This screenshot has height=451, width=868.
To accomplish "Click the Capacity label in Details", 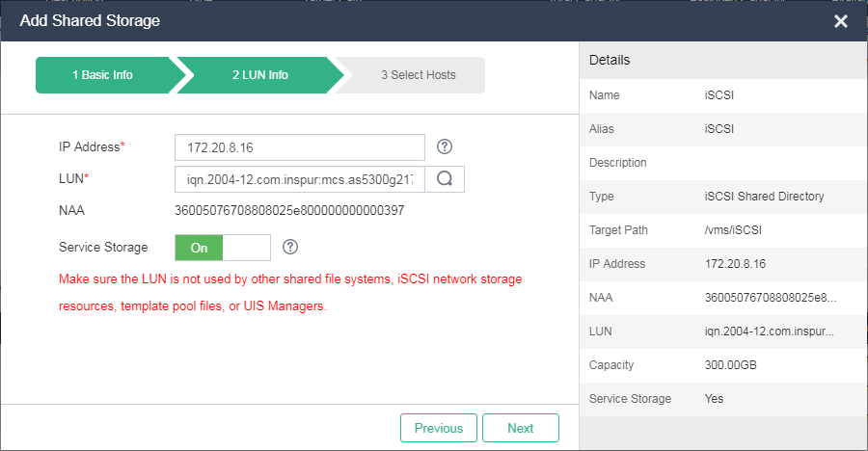I will 611,365.
